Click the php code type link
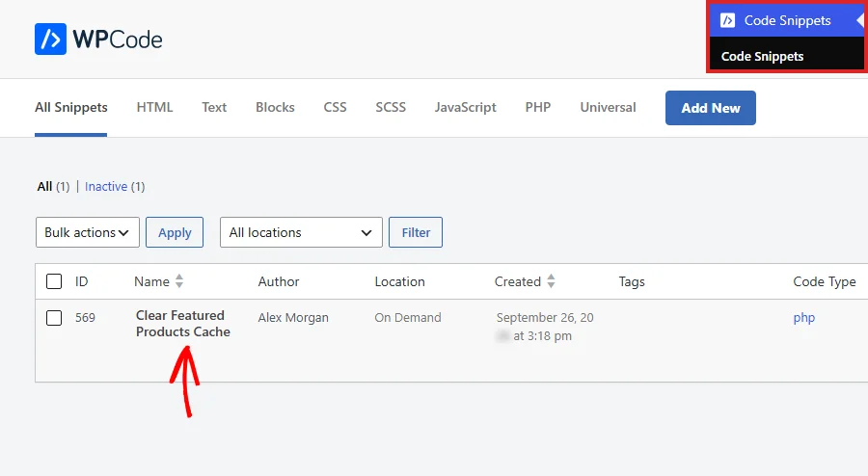 point(803,318)
